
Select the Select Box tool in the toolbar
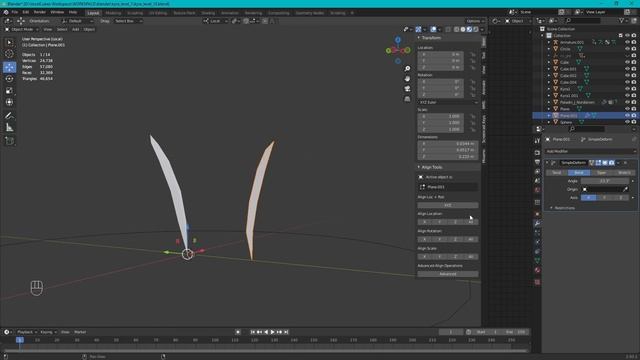(x=9, y=42)
